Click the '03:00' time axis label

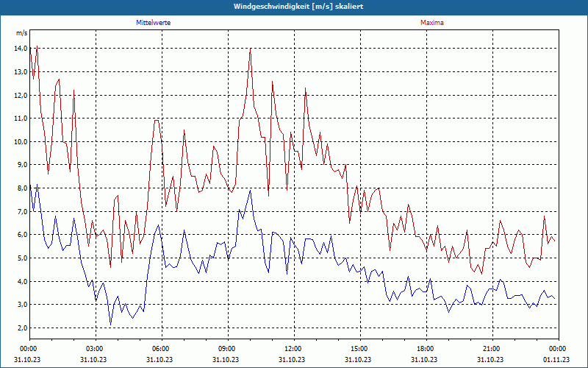click(96, 349)
